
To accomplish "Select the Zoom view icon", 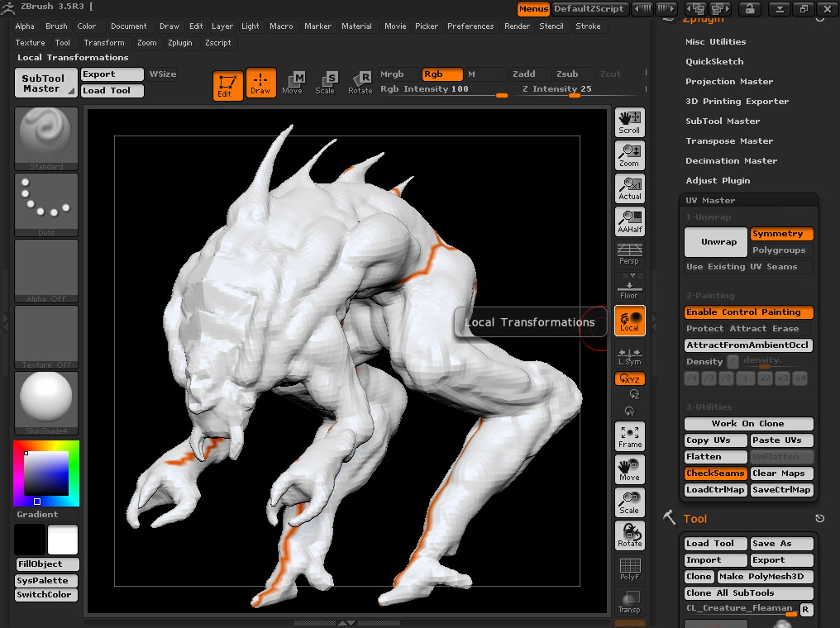I will 629,155.
